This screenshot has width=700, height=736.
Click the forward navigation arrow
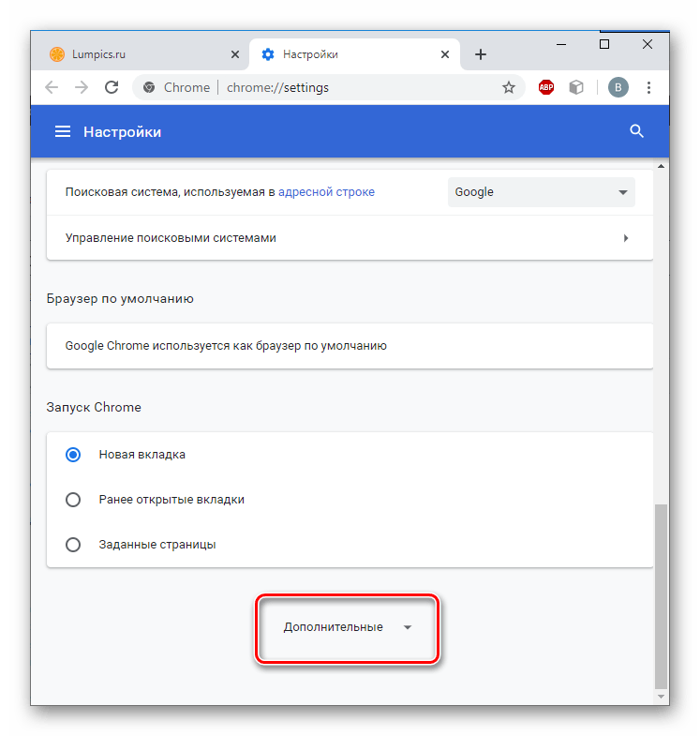82,87
